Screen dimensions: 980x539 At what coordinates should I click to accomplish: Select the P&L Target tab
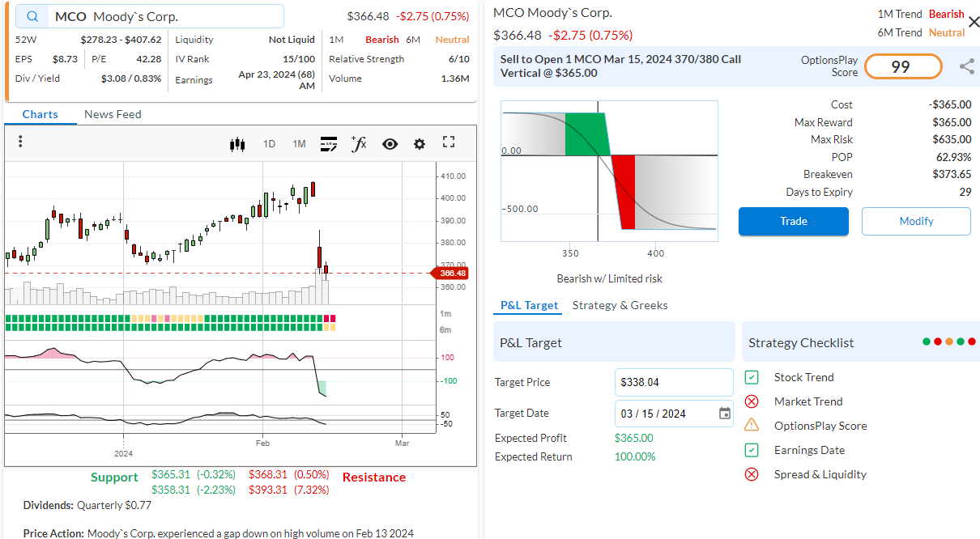tap(529, 305)
